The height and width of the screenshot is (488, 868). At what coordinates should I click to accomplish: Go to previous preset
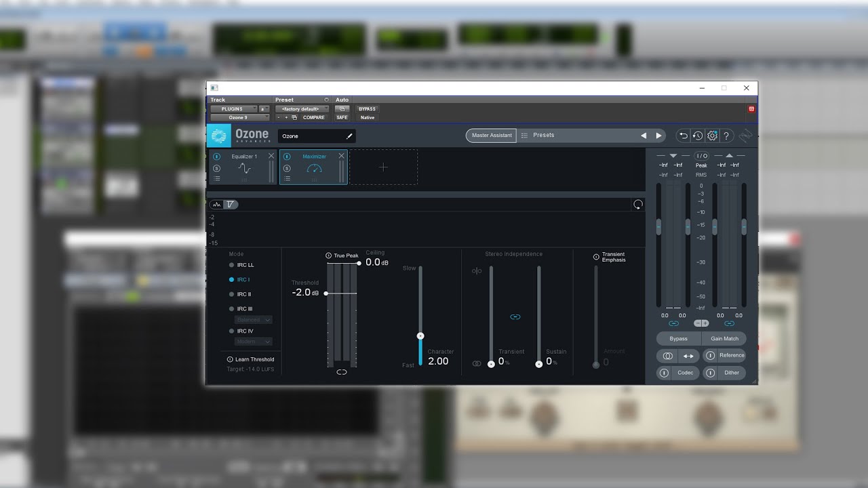click(644, 136)
